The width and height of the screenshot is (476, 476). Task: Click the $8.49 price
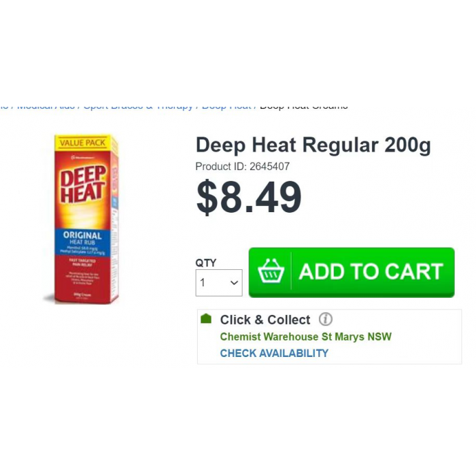coord(249,197)
